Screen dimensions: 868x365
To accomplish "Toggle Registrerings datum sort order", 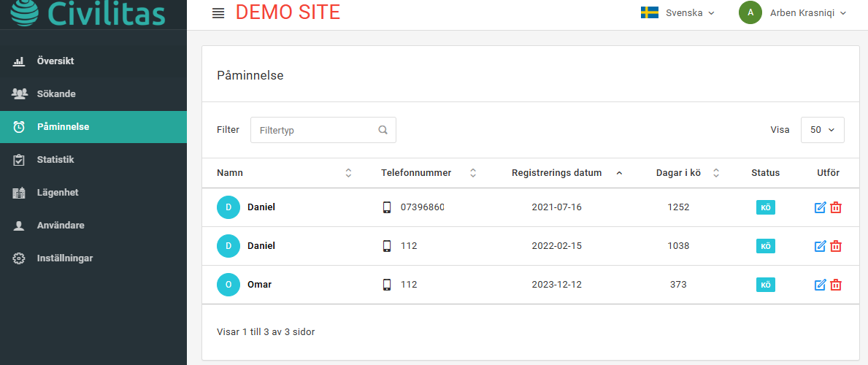I will click(619, 173).
